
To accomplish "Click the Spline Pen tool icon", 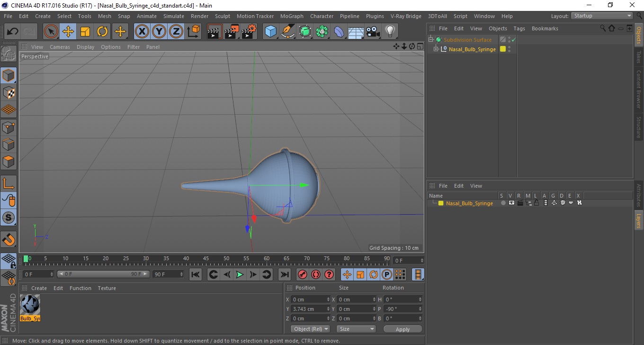I will click(x=288, y=32).
